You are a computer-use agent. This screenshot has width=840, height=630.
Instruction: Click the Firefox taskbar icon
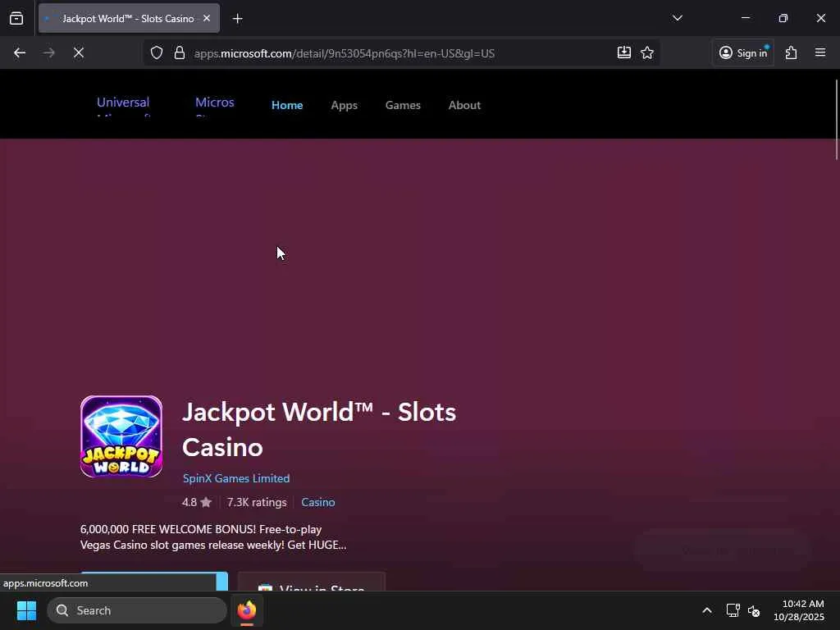point(247,610)
